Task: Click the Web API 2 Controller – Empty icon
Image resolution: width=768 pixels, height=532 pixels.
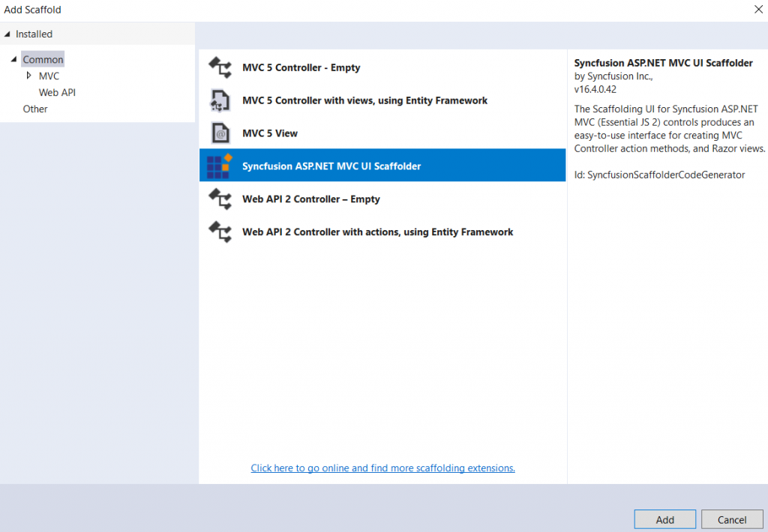Action: pyautogui.click(x=220, y=199)
